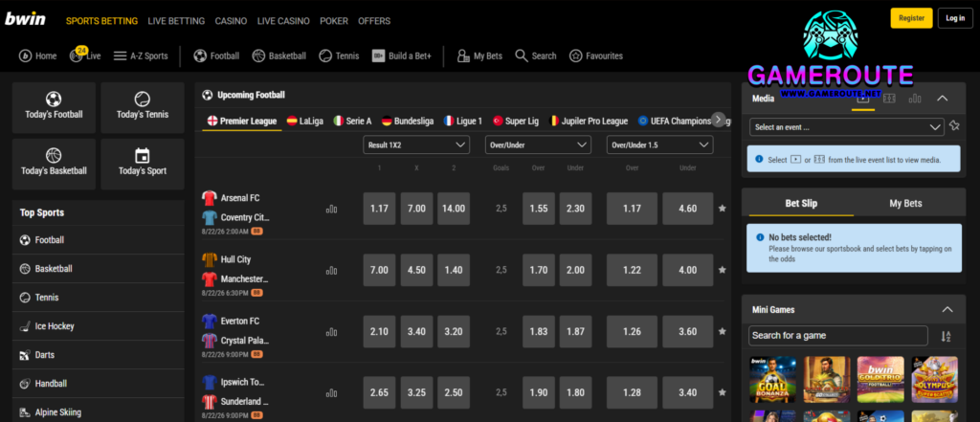The width and height of the screenshot is (980, 422).
Task: Pin the Media panel
Action: tap(954, 125)
